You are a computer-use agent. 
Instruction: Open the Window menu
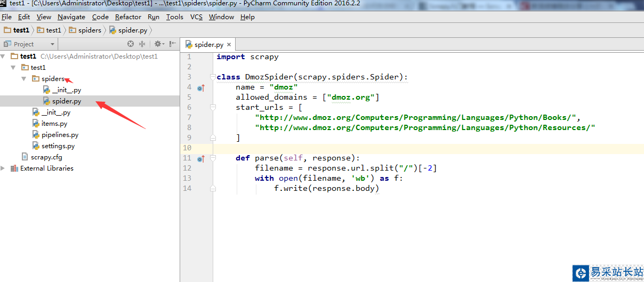(x=222, y=17)
